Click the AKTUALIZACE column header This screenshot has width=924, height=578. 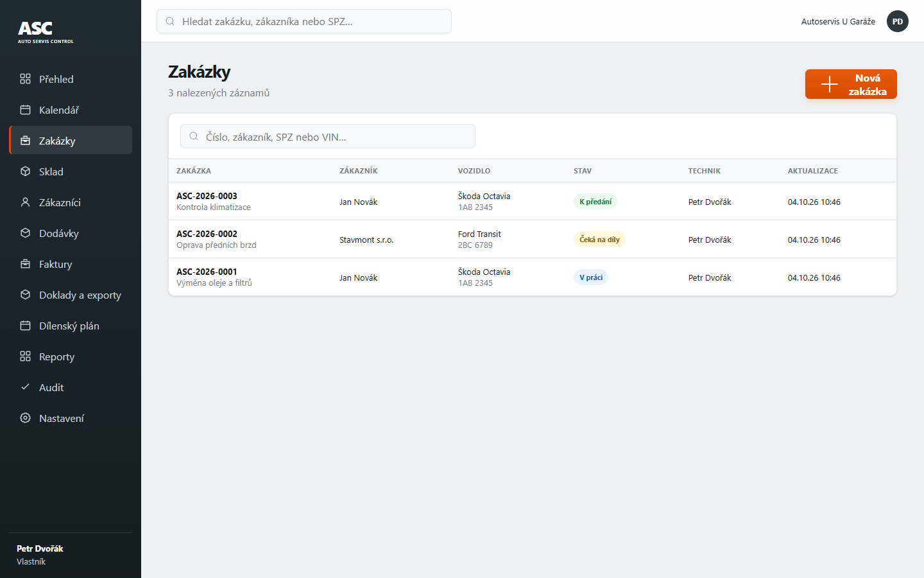pos(813,171)
